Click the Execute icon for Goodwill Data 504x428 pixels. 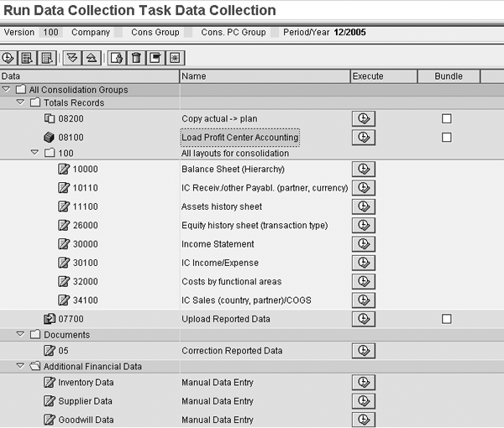(x=363, y=420)
